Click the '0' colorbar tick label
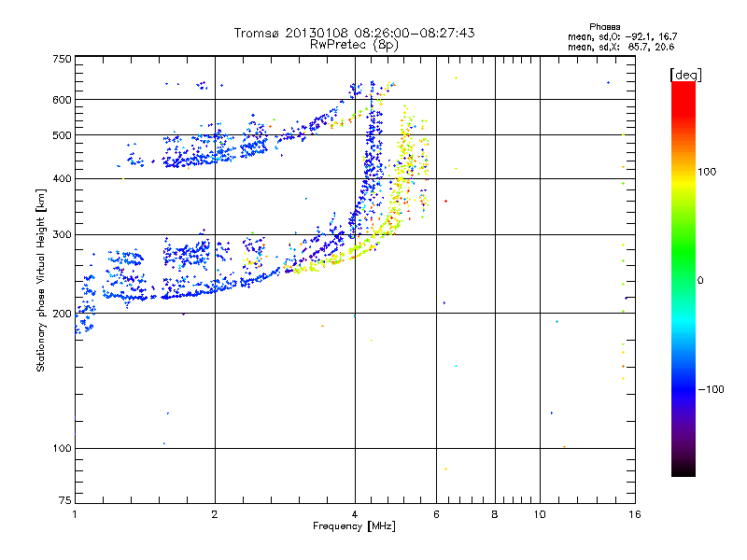747x560 pixels. click(700, 281)
